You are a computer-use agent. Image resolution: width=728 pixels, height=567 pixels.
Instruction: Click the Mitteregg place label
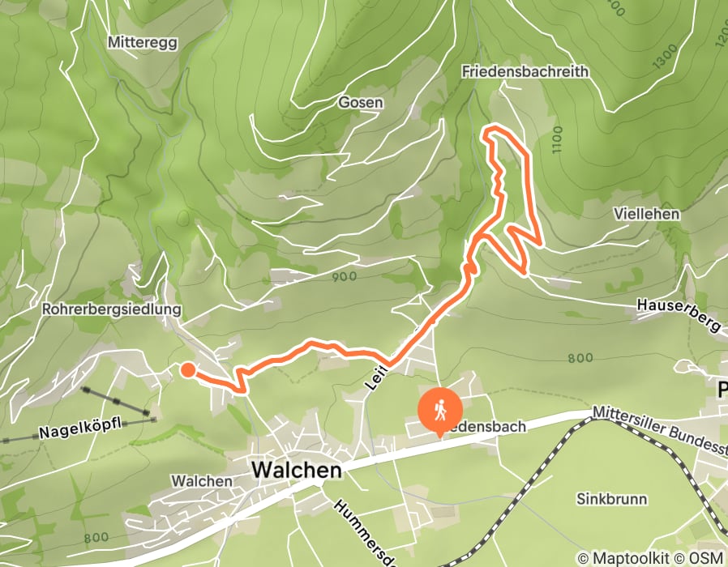143,43
